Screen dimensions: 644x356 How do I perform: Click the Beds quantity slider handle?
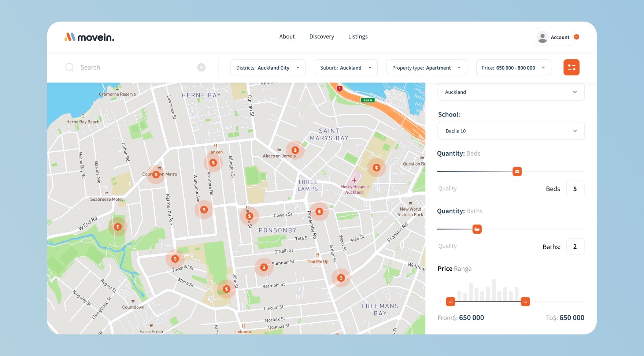[x=517, y=171]
